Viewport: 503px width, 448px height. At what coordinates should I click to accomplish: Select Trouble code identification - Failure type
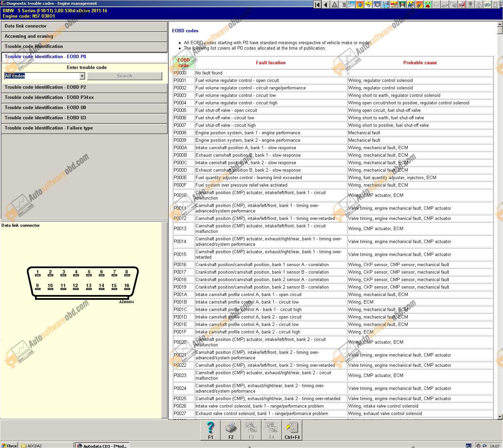coord(84,128)
